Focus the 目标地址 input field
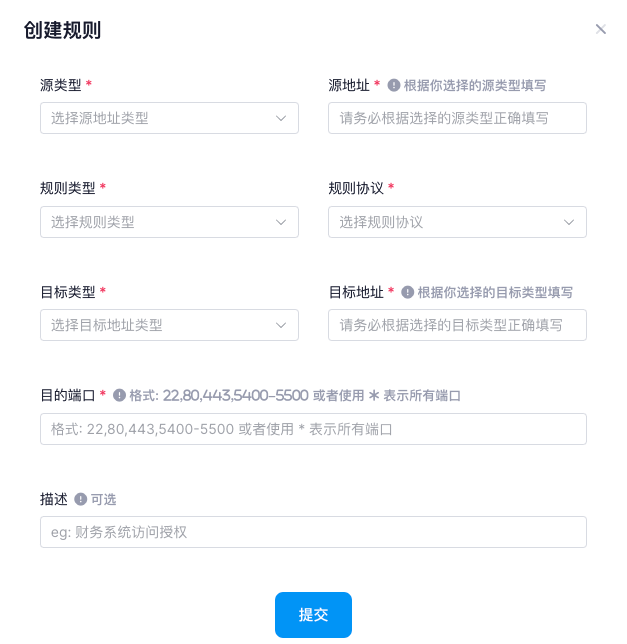The image size is (627, 644). tap(457, 325)
